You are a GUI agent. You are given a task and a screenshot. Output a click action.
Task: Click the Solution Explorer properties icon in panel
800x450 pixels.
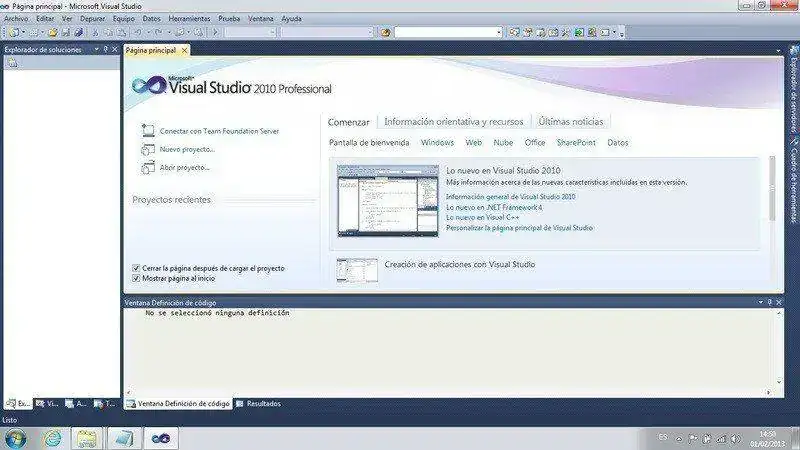pyautogui.click(x=12, y=63)
